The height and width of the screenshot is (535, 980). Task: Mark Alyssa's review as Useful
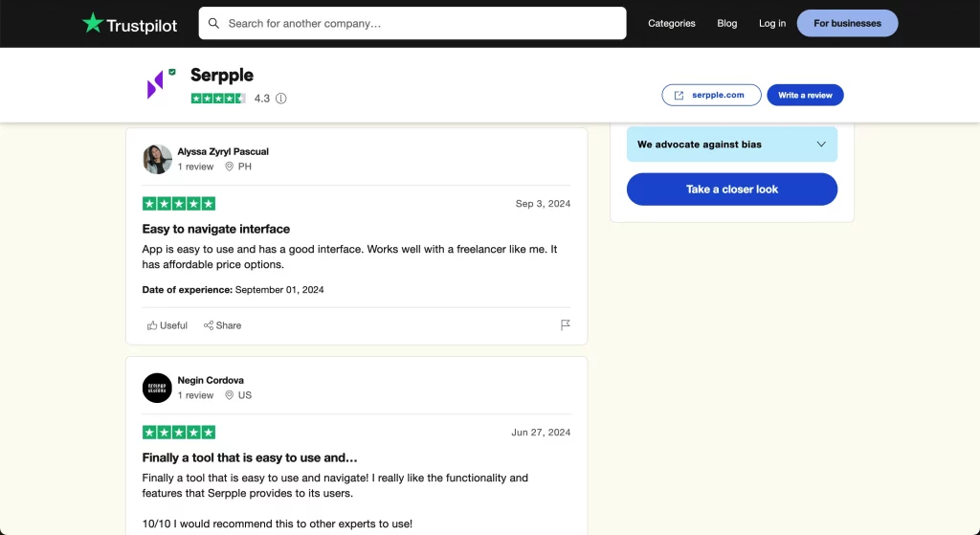[167, 325]
